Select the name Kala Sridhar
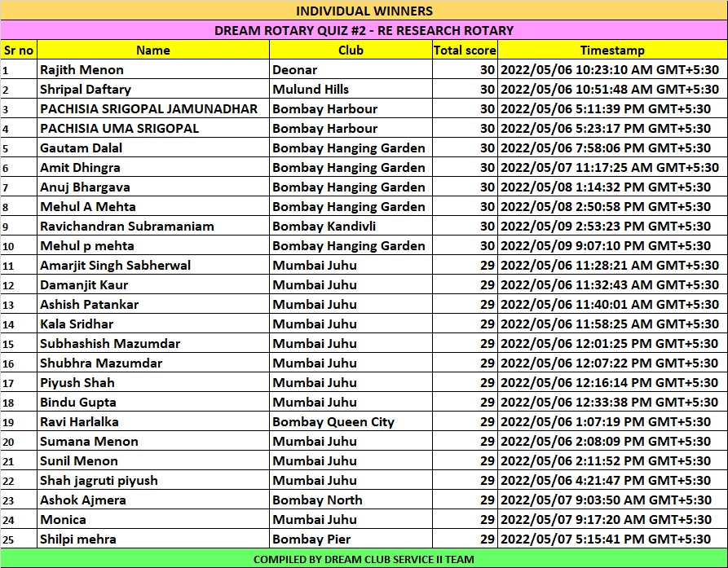728x568 pixels. coord(77,324)
